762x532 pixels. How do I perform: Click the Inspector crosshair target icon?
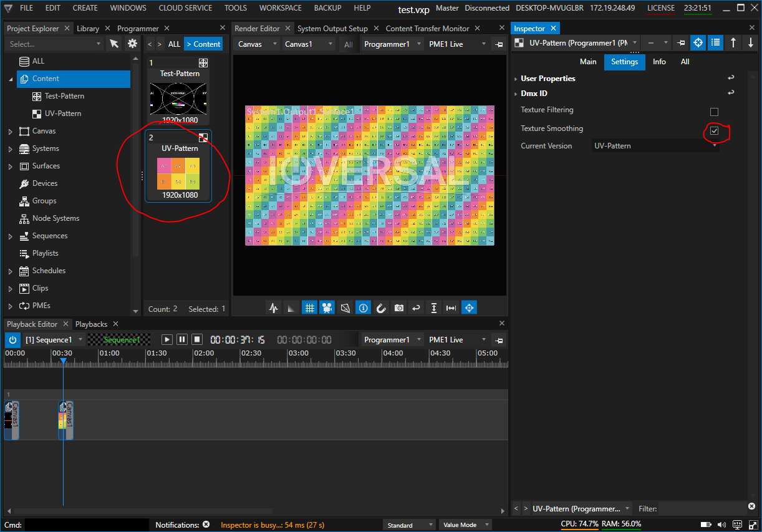point(698,42)
